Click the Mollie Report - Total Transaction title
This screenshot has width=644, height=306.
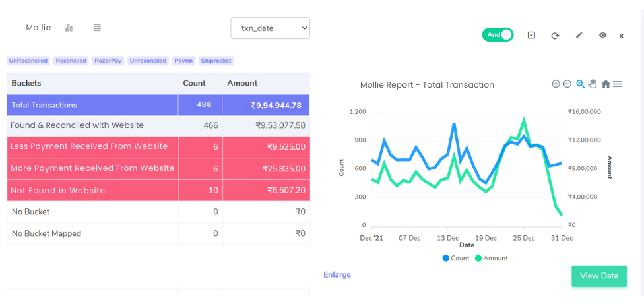427,85
